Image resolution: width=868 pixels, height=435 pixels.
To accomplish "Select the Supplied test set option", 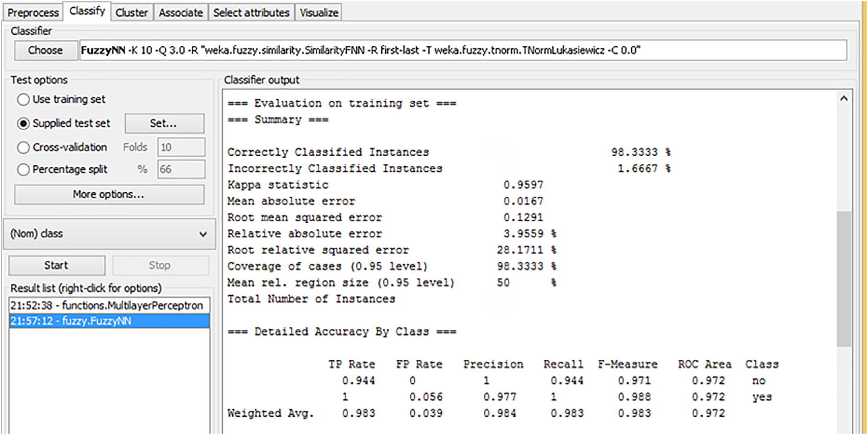I will tap(23, 123).
